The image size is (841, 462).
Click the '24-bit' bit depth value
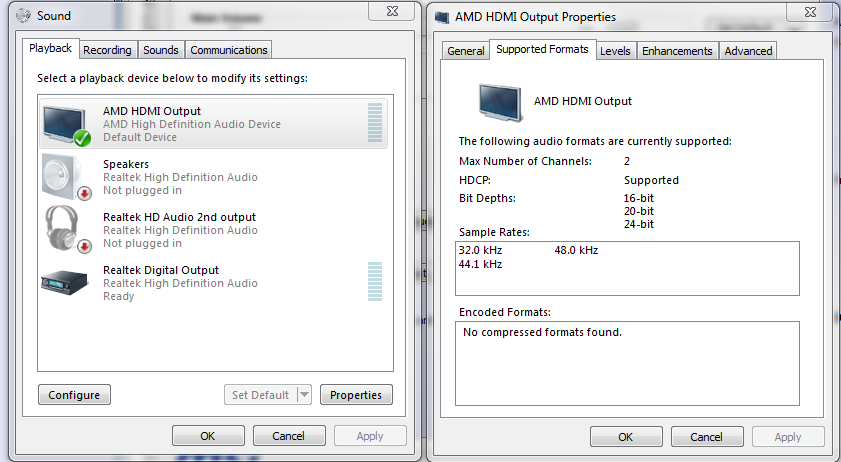(x=639, y=224)
